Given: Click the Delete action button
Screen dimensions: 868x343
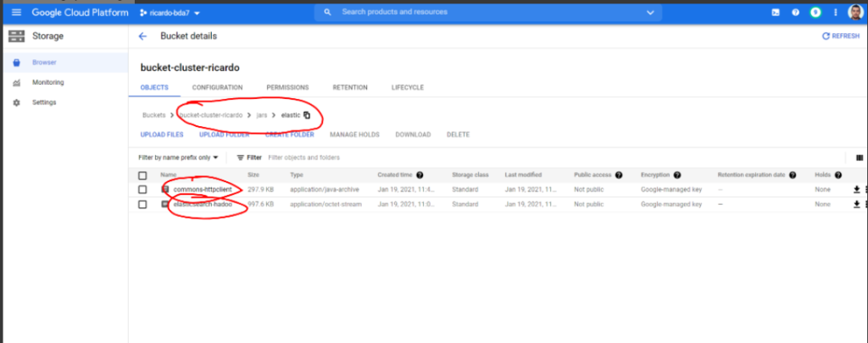Looking at the screenshot, I should click(x=458, y=135).
